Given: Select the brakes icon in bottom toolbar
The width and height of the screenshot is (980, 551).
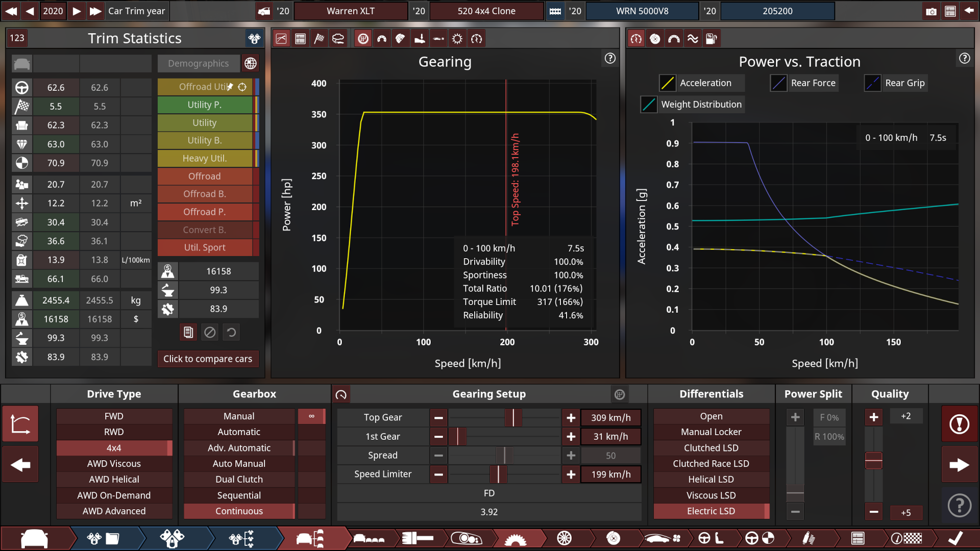Looking at the screenshot, I should [613, 538].
